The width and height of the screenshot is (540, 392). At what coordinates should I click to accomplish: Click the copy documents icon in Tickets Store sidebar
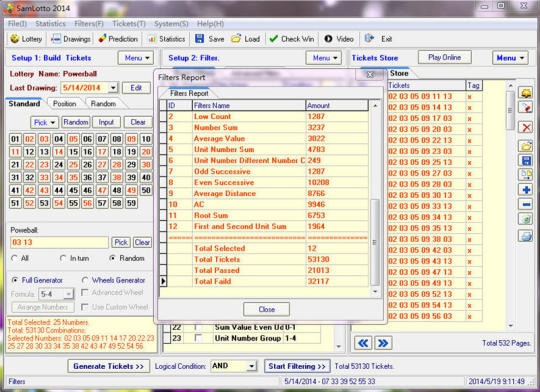tap(526, 175)
